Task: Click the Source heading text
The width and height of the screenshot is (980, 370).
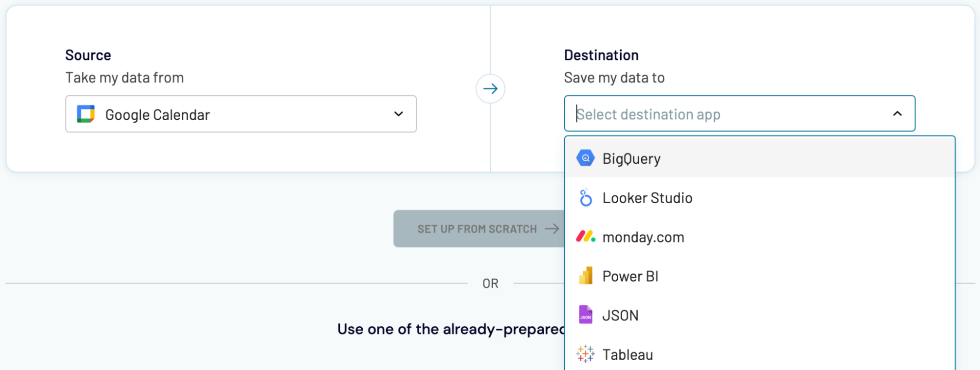Action: pos(88,55)
